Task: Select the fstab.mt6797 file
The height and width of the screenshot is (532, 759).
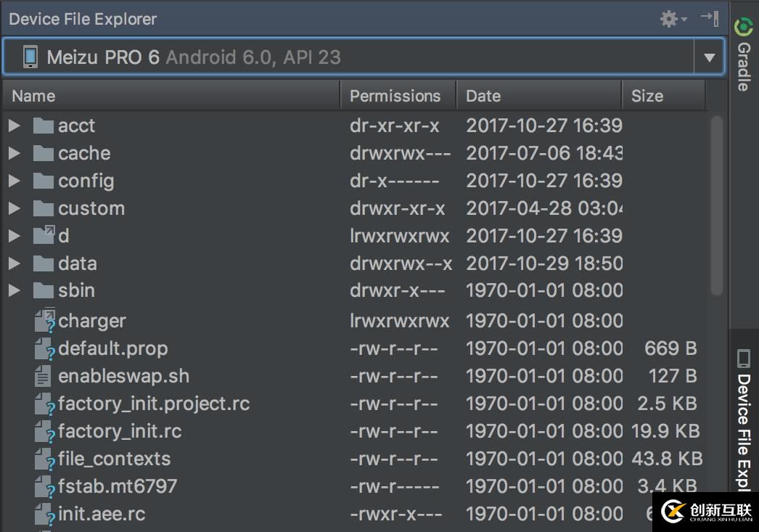Action: (x=118, y=486)
